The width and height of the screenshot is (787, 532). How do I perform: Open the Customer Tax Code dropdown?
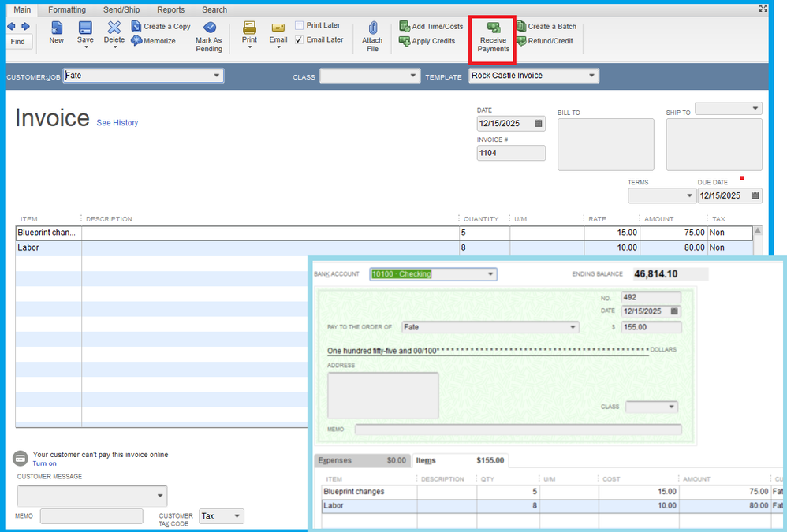(x=237, y=516)
